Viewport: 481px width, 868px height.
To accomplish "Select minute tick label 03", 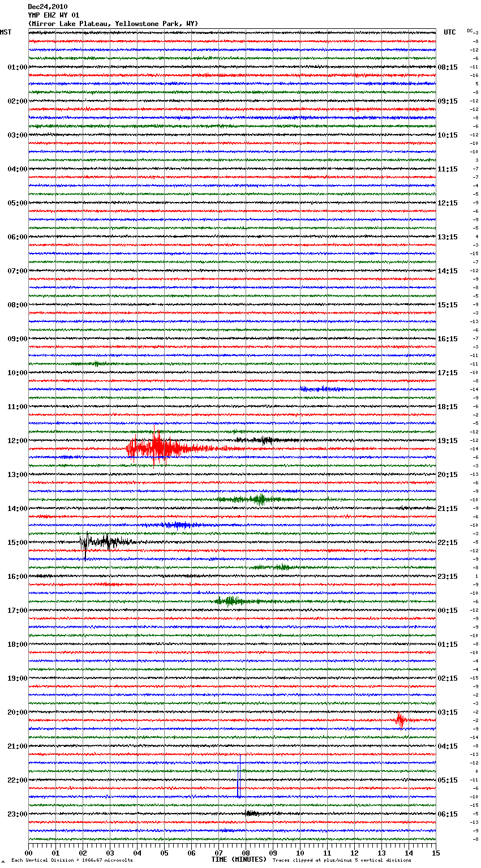I will coord(110,853).
